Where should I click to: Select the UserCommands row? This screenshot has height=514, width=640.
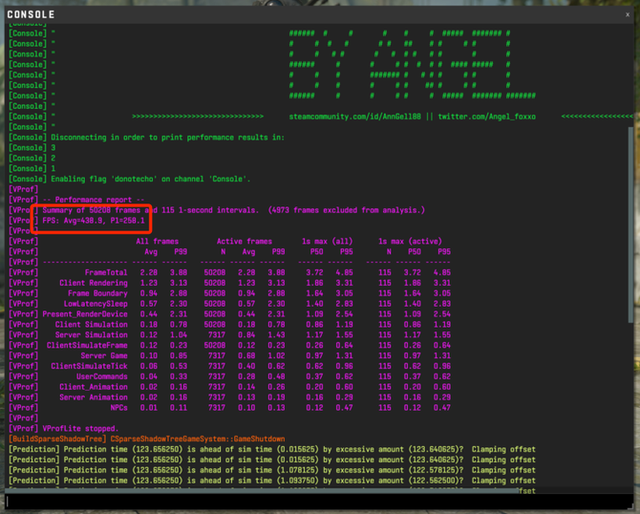point(102,377)
